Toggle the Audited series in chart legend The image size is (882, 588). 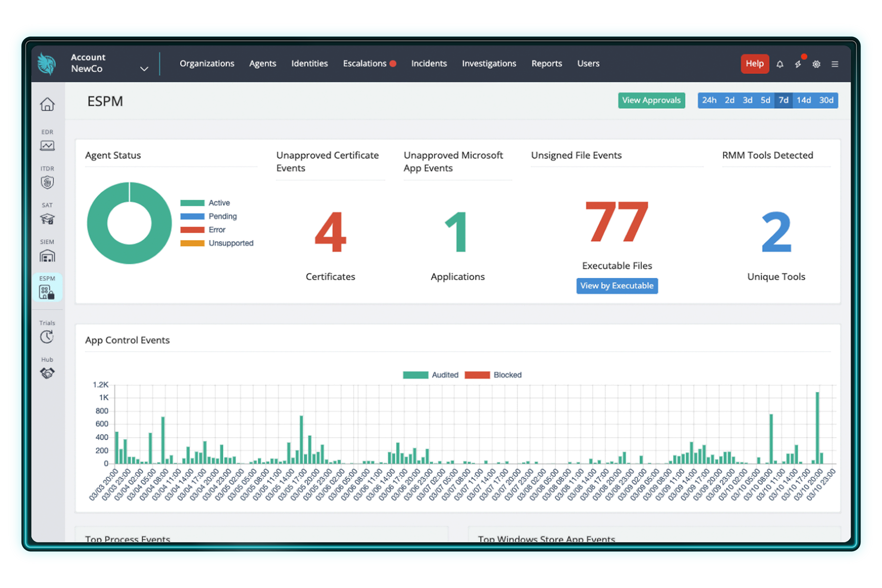[430, 375]
